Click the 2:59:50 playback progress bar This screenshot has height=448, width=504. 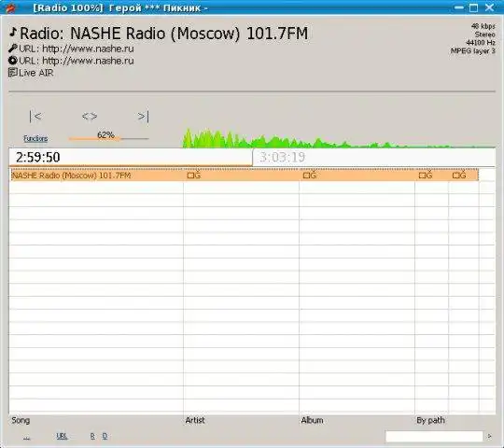tap(131, 157)
